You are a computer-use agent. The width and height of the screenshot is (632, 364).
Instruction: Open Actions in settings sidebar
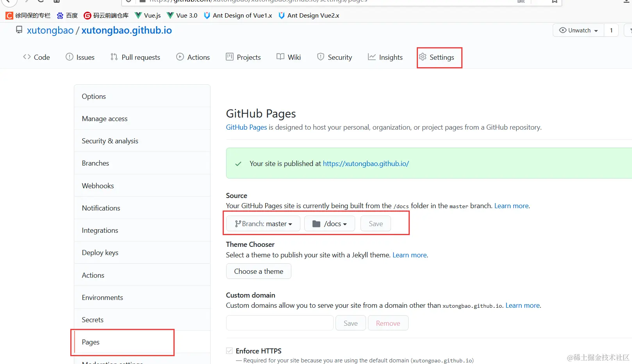pos(142,275)
